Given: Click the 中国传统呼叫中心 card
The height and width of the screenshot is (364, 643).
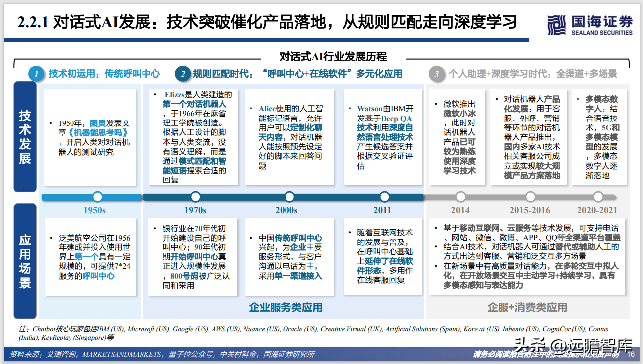Looking at the screenshot, I should (288, 257).
